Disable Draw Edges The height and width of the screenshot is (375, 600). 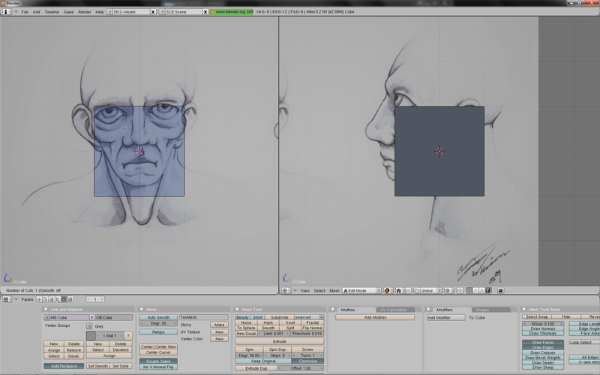tap(543, 347)
